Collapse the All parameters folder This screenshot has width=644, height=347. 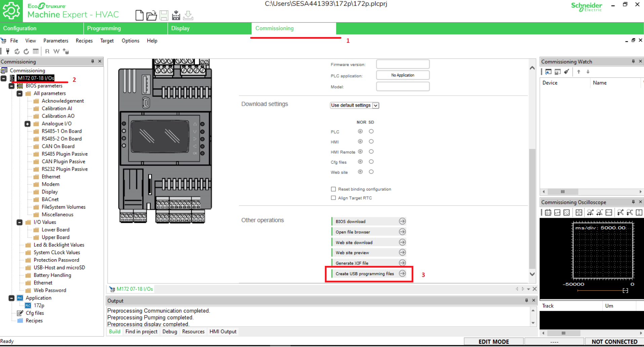(x=20, y=93)
